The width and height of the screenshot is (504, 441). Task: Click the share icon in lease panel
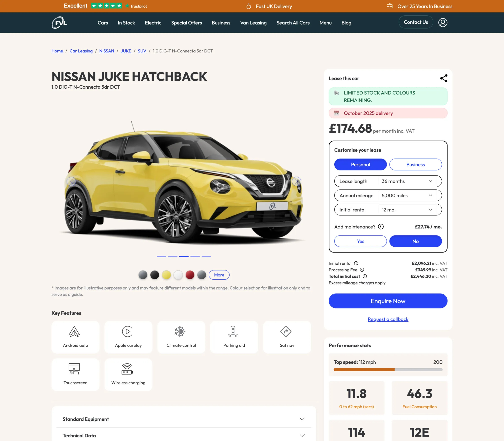(444, 78)
